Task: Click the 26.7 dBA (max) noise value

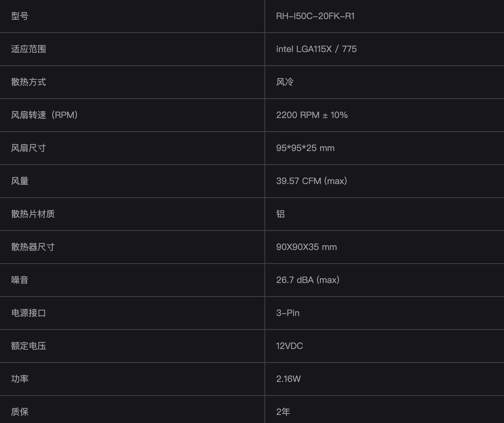Action: 308,280
